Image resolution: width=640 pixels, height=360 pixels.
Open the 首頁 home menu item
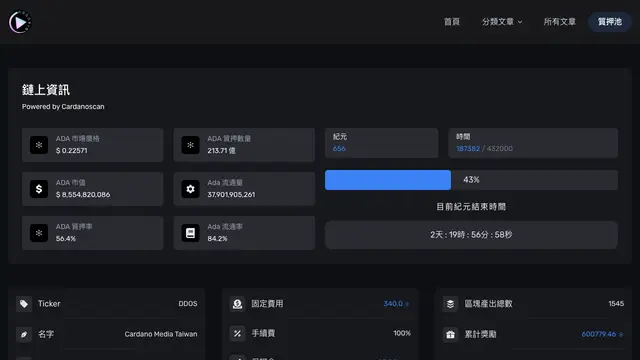pyautogui.click(x=451, y=22)
